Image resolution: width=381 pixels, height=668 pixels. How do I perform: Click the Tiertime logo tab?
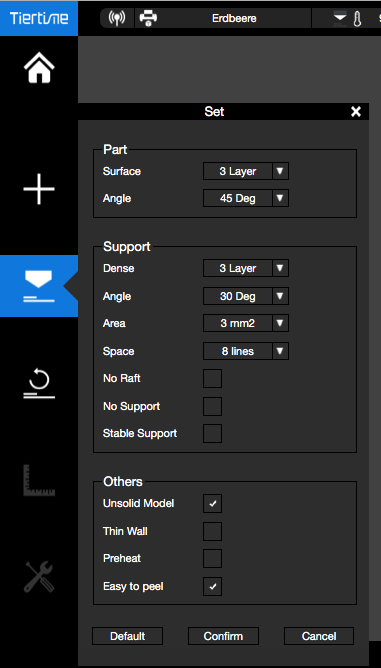click(x=39, y=18)
